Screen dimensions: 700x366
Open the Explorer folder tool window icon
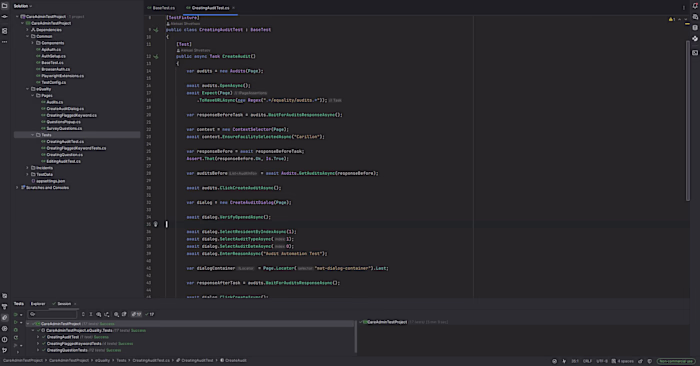pos(4,6)
